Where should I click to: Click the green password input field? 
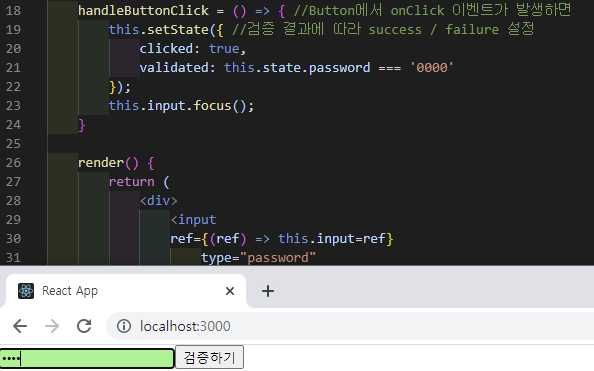click(87, 358)
